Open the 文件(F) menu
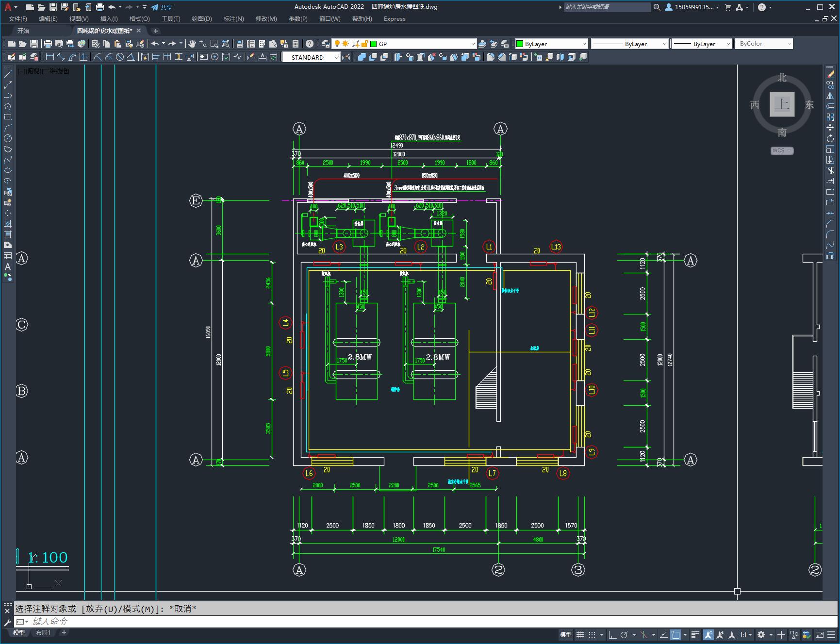Screen dimensions: 840x644 pos(18,19)
